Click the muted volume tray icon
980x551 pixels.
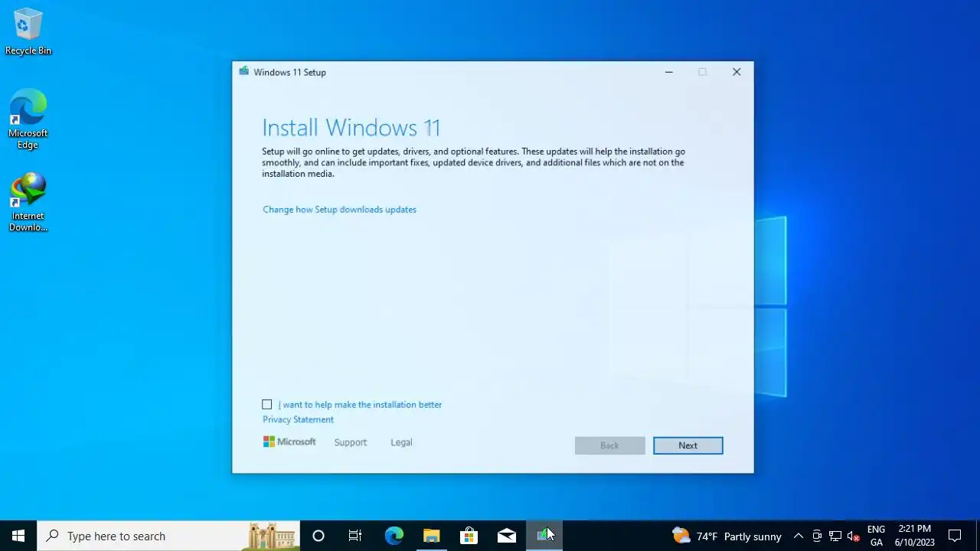854,536
